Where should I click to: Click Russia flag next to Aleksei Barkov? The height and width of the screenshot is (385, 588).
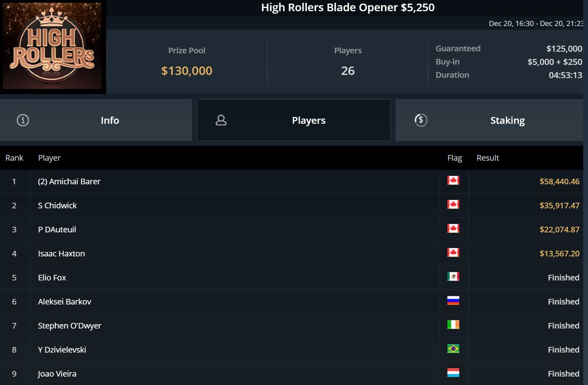tap(453, 301)
